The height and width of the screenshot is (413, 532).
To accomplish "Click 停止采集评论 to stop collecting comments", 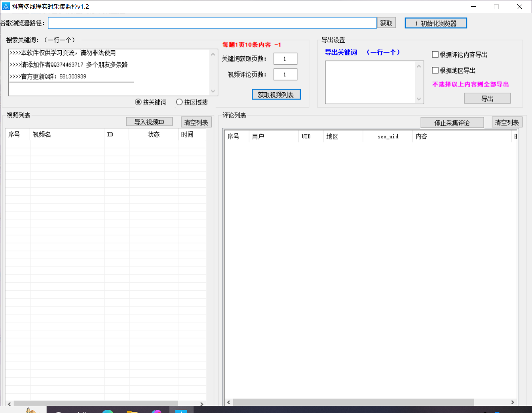I will point(452,122).
